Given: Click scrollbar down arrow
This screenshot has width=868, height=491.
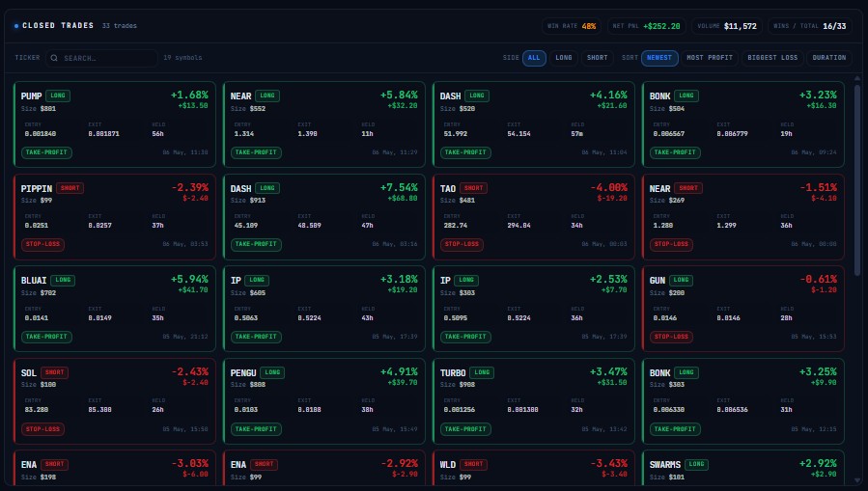Looking at the screenshot, I should point(857,480).
